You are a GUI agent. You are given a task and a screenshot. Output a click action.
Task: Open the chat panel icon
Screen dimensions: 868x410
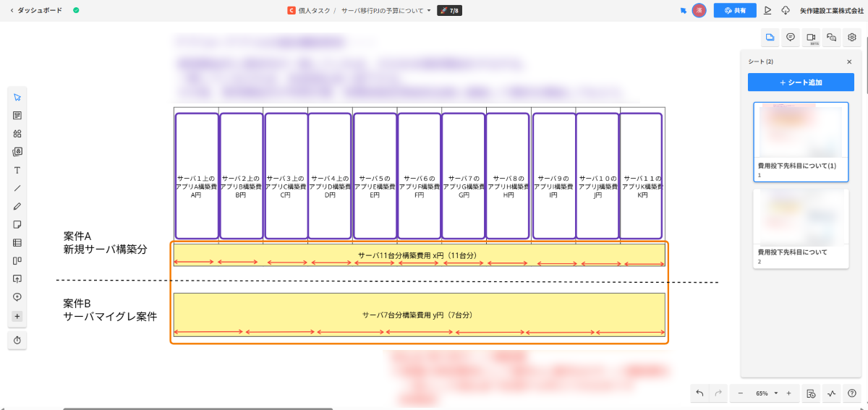click(x=832, y=38)
